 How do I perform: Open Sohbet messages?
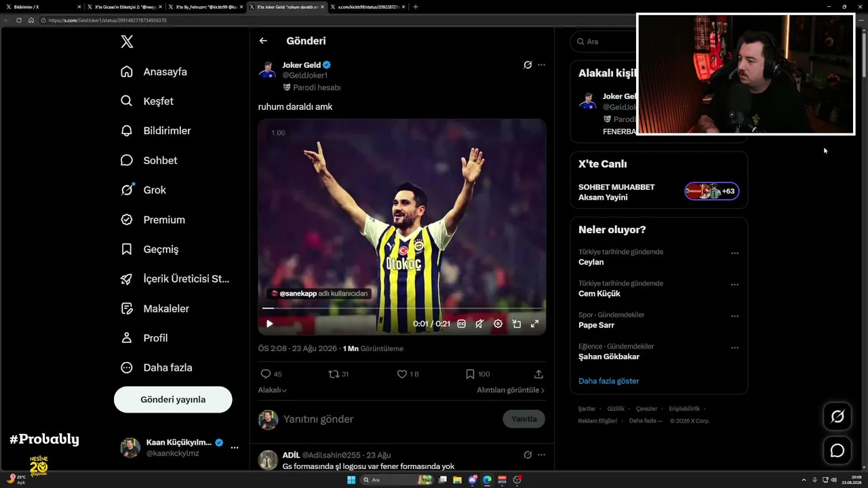click(x=149, y=161)
